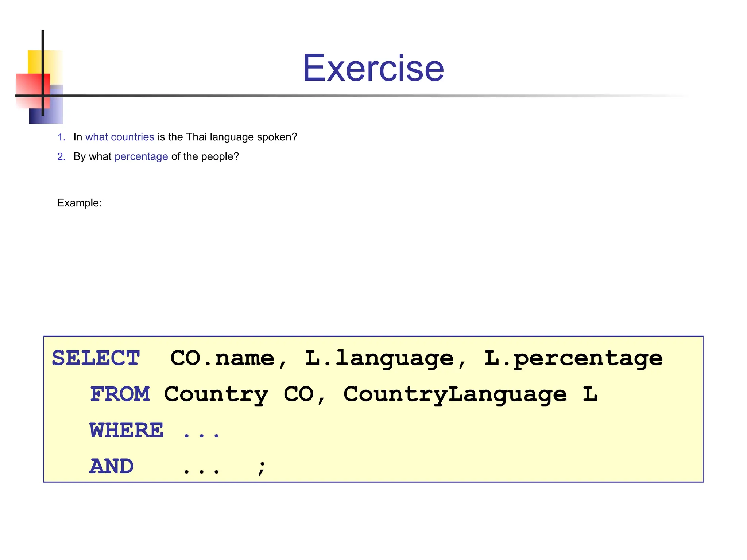The height and width of the screenshot is (560, 747).
Task: Click list number 1 marker
Action: coord(61,137)
